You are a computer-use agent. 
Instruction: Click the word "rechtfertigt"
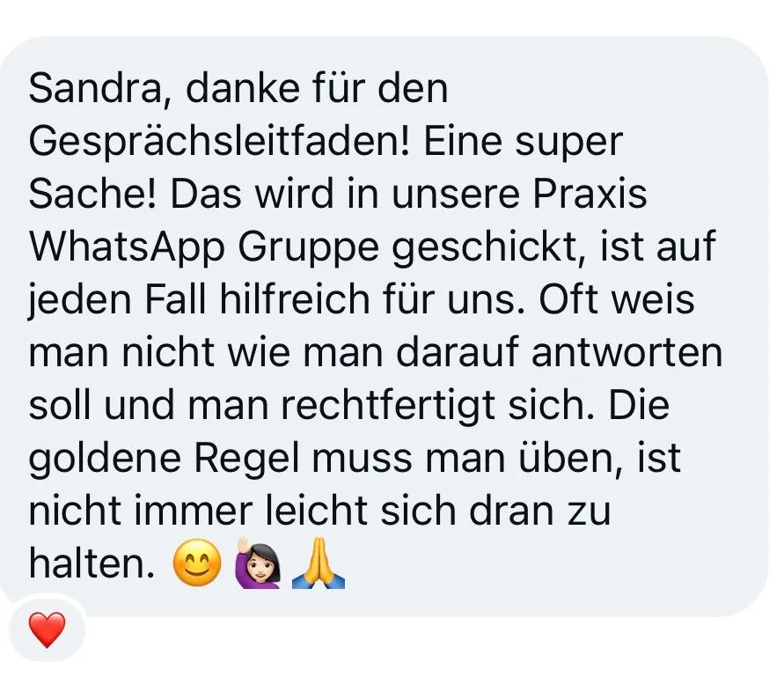point(388,405)
